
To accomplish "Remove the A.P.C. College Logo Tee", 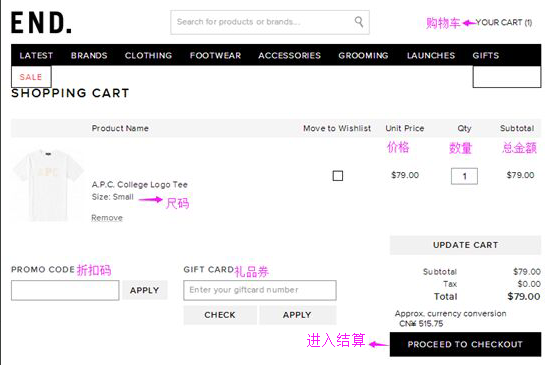I will tap(107, 218).
